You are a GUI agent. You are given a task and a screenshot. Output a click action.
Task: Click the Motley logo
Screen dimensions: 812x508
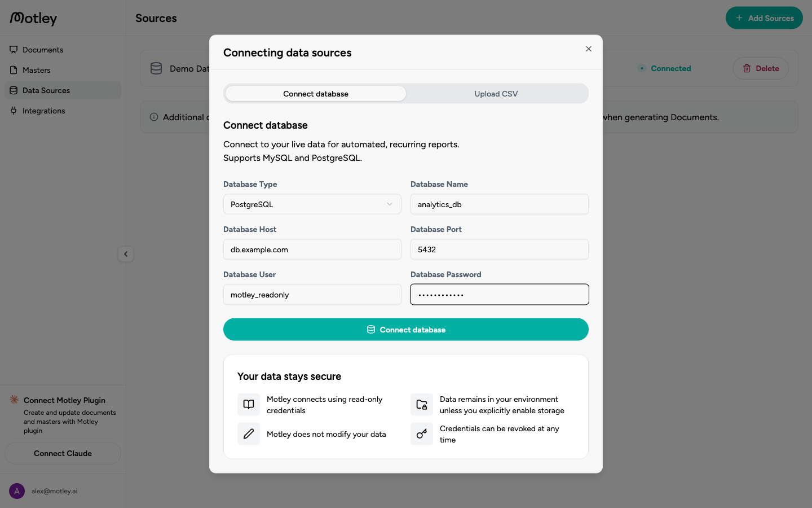33,19
